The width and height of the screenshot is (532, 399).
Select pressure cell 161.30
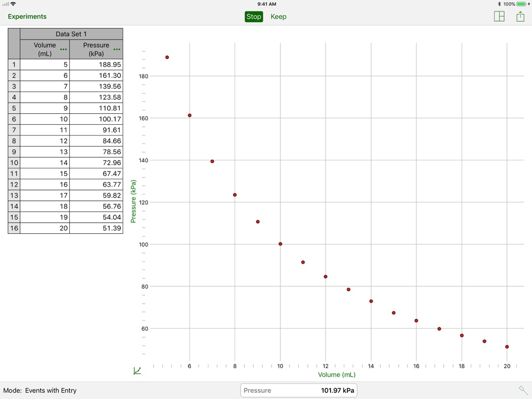point(96,75)
